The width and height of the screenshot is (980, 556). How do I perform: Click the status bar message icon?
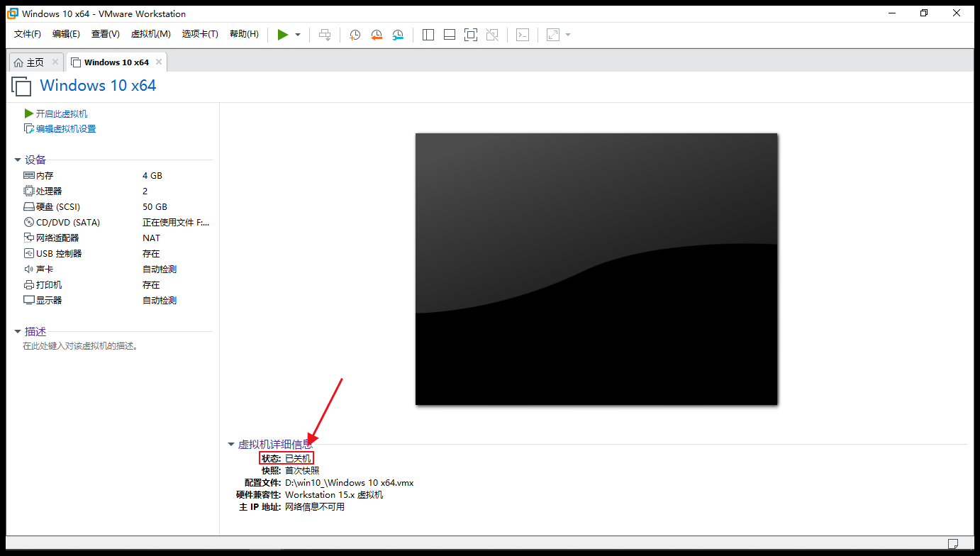(952, 544)
